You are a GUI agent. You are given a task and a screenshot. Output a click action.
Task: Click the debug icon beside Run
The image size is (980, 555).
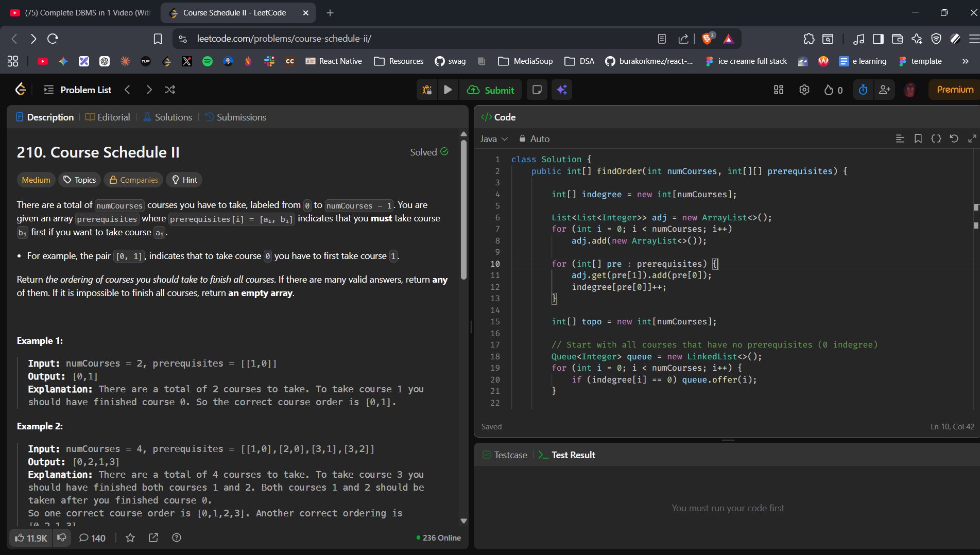pos(427,90)
